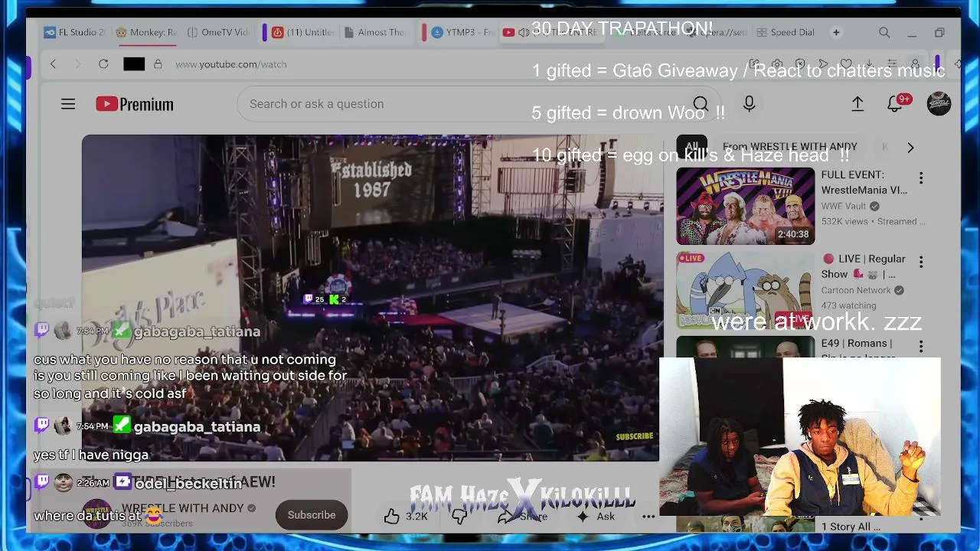
Task: Share the video
Action: [524, 517]
